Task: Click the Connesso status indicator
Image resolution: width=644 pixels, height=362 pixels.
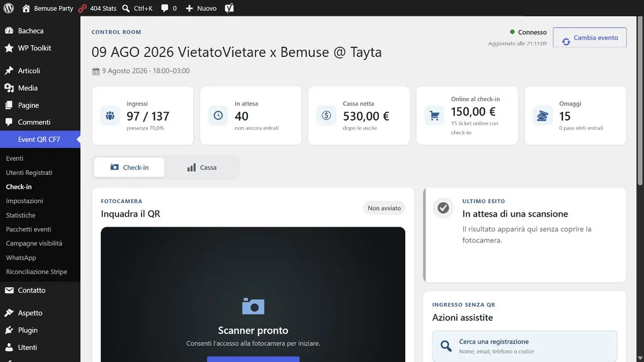Action: pyautogui.click(x=529, y=32)
